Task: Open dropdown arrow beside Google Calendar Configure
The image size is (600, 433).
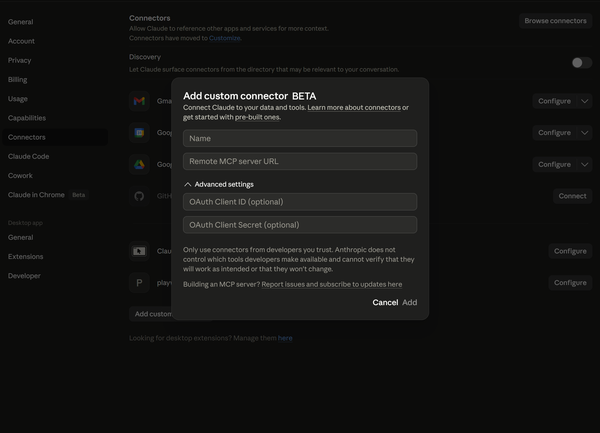Action: click(x=584, y=133)
